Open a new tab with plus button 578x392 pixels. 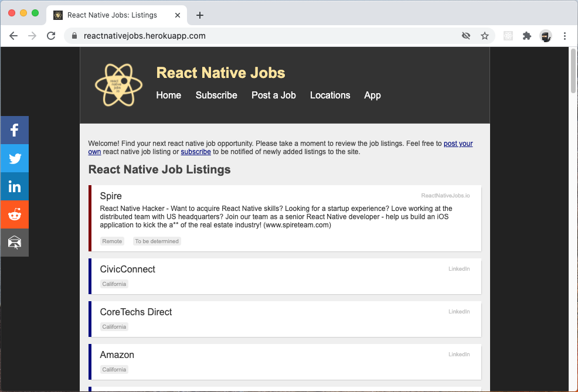pyautogui.click(x=200, y=15)
